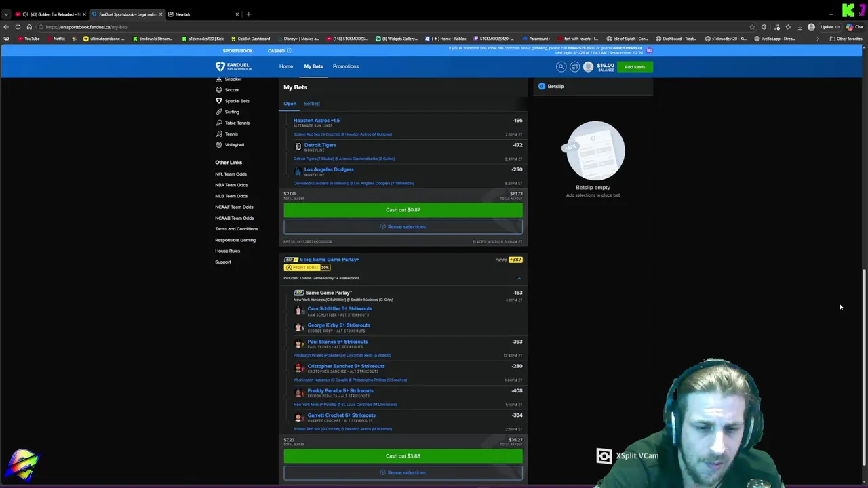Reuse selections for the $2.00 wager
The image size is (868, 488).
coord(403,227)
